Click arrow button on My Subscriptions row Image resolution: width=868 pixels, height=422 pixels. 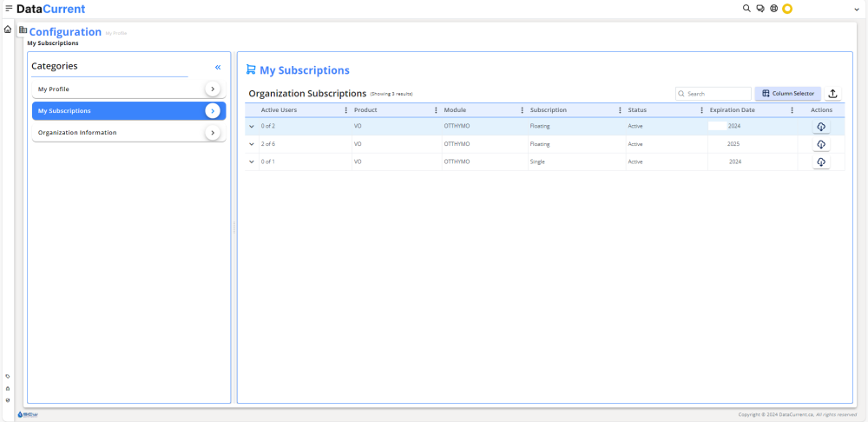(213, 111)
